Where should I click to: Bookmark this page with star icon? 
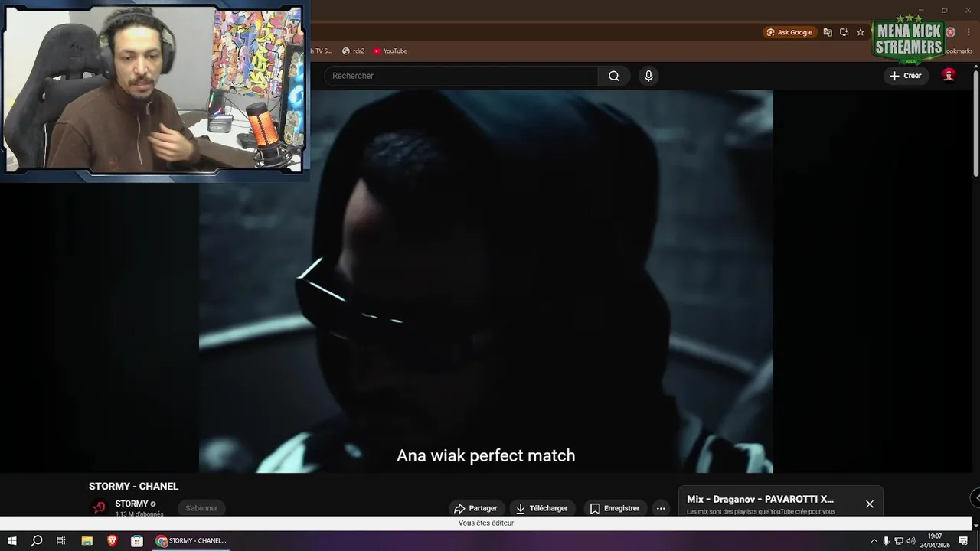point(861,32)
